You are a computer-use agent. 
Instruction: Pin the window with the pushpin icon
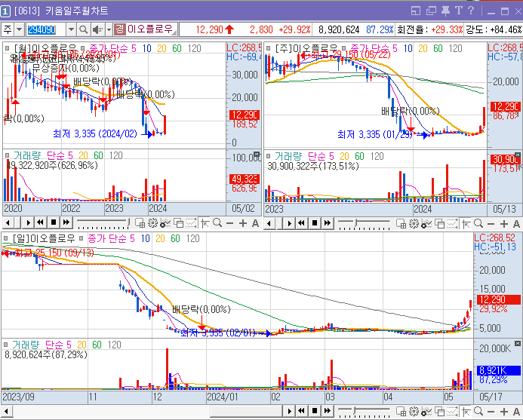click(445, 11)
